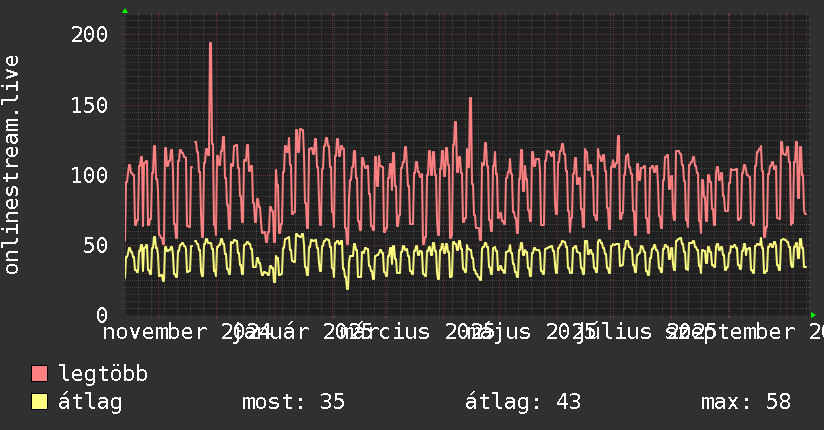Click the green arrow at y-axis top
This screenshot has width=824, height=430.
click(125, 11)
